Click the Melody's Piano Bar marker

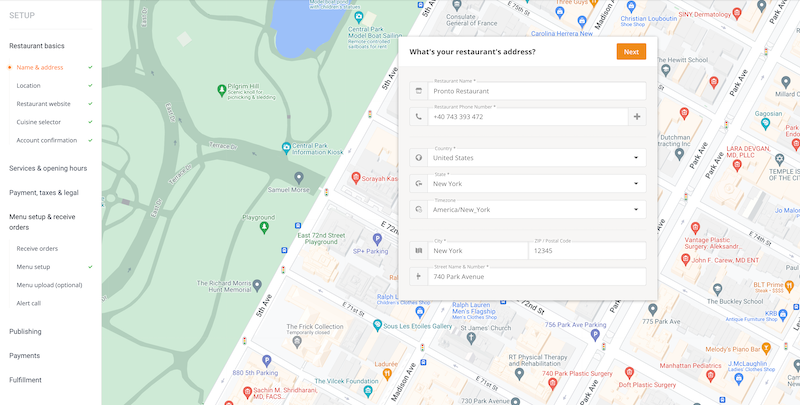click(766, 348)
